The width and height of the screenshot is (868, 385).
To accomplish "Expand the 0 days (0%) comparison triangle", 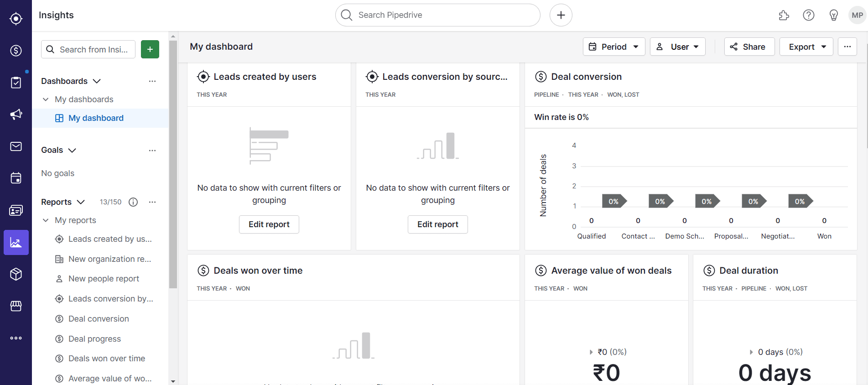I will (751, 352).
